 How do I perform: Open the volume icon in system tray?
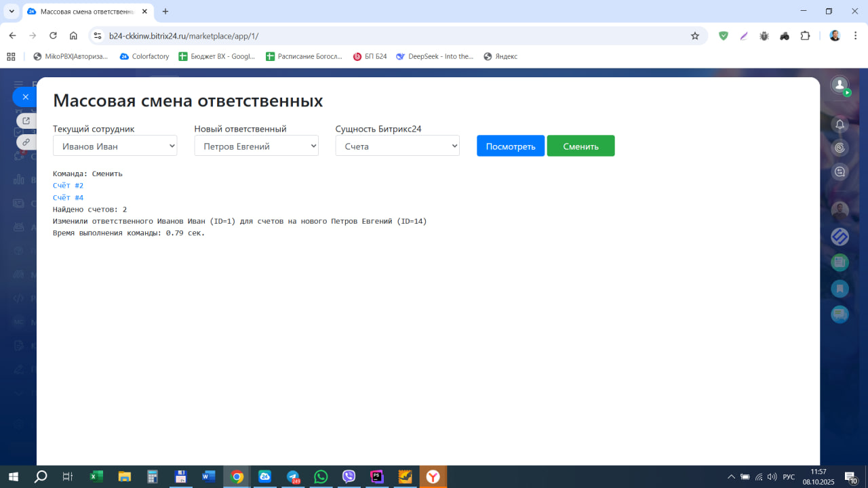point(772,476)
